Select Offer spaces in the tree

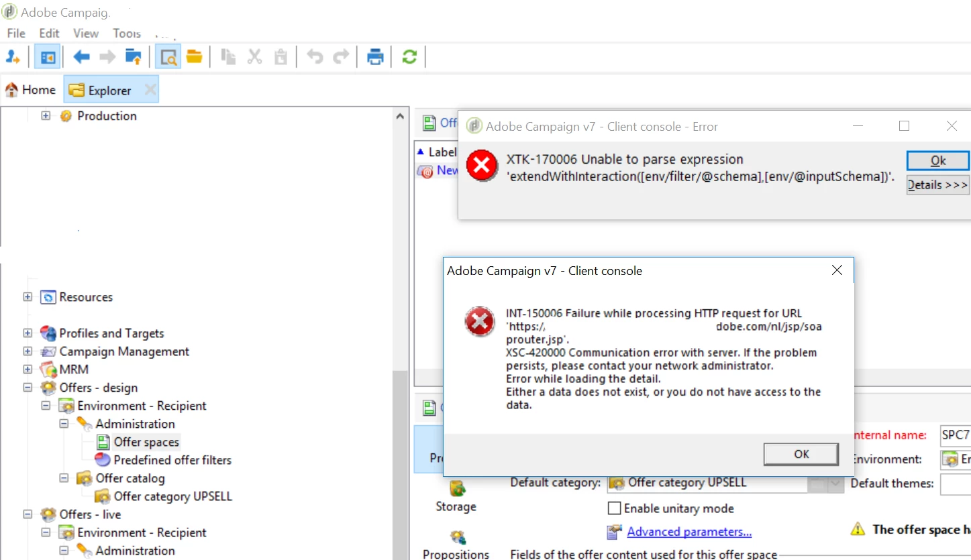(x=146, y=441)
